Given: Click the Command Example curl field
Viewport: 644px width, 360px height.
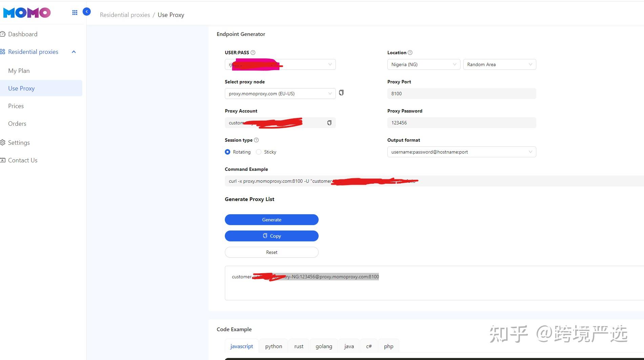Looking at the screenshot, I should click(x=434, y=181).
